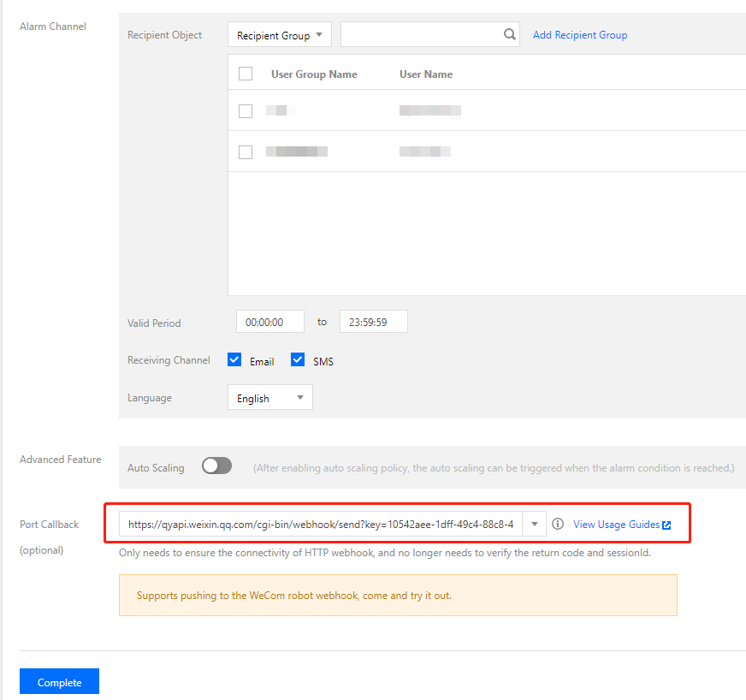Toggle the Auto Scaling switch
746x700 pixels.
(216, 466)
